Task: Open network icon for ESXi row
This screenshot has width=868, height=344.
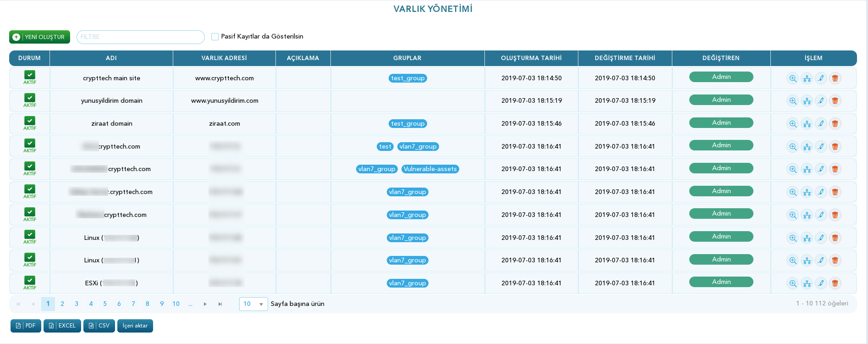Action: pos(807,283)
